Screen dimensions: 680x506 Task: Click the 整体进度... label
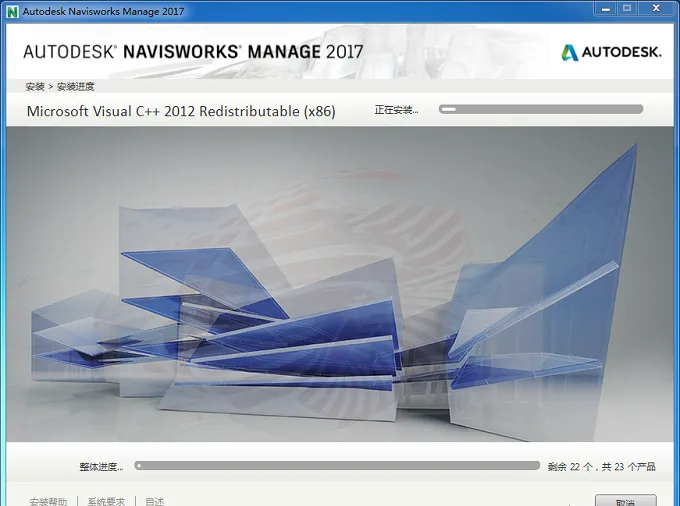pyautogui.click(x=101, y=467)
